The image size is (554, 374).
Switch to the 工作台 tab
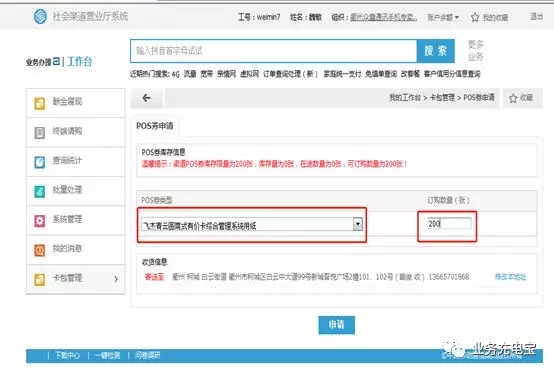point(80,61)
